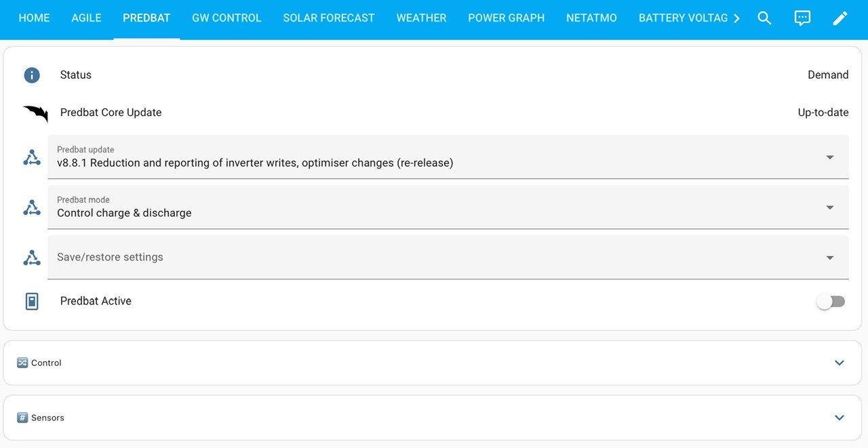Expand the Sensors section chevron
The width and height of the screenshot is (868, 448).
click(840, 418)
